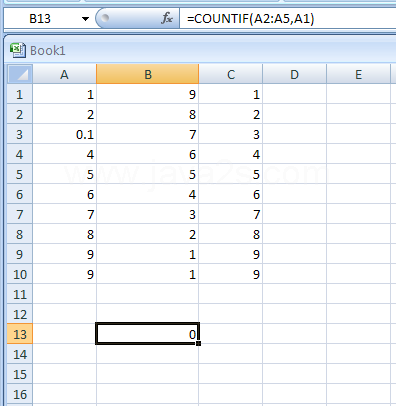This screenshot has width=396, height=406.
Task: Select row 10 header
Action: pyautogui.click(x=20, y=274)
